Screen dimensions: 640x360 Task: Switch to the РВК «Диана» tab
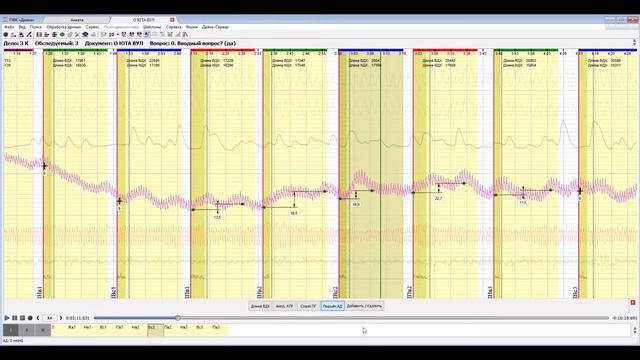point(21,20)
